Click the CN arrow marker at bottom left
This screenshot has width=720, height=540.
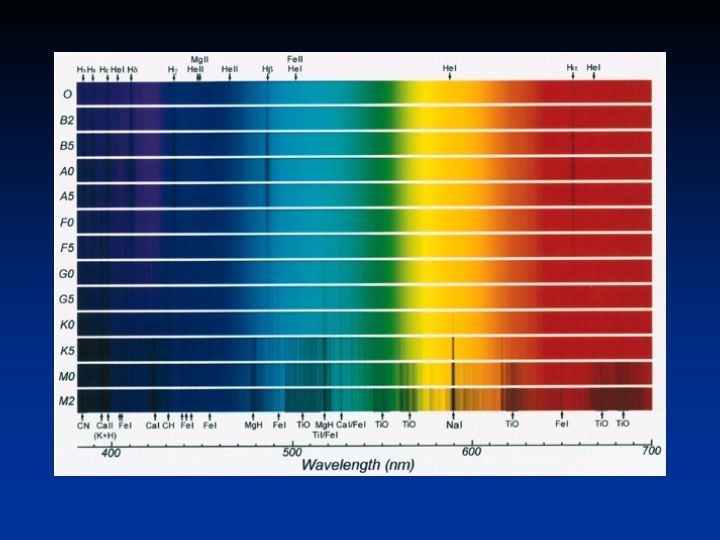pyautogui.click(x=83, y=418)
